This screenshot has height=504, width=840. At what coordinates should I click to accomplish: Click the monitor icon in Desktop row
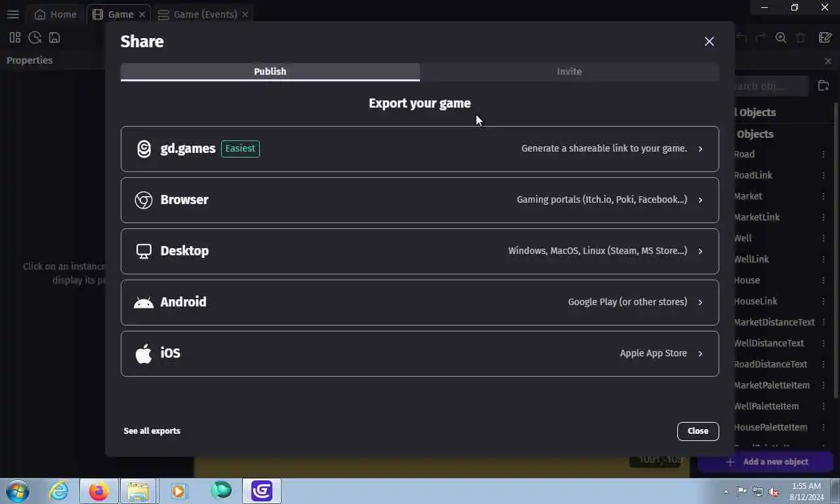click(x=144, y=251)
